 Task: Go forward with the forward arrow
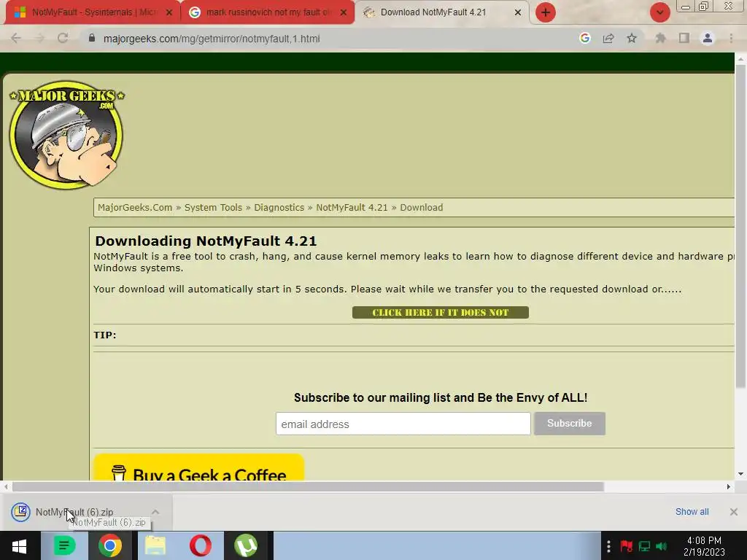(39, 39)
